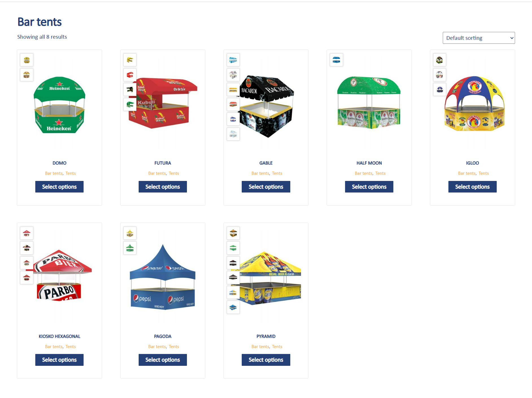Choose the blue variant thumbnail for HALF MOON
The image size is (532, 398).
pos(336,60)
